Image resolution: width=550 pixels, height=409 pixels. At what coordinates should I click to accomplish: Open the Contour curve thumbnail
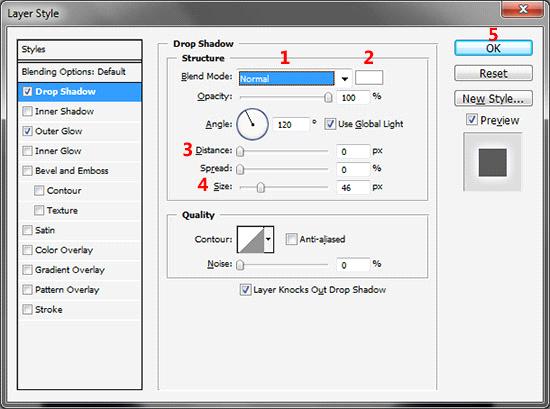point(250,240)
